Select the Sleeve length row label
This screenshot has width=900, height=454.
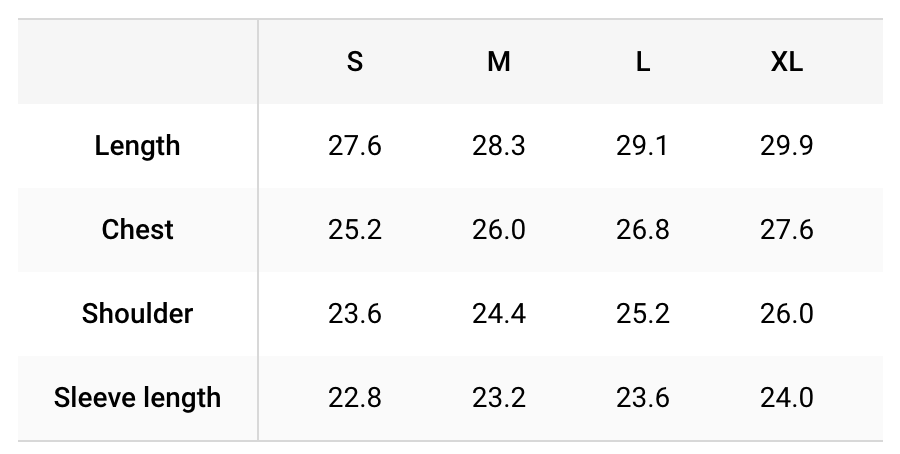137,398
